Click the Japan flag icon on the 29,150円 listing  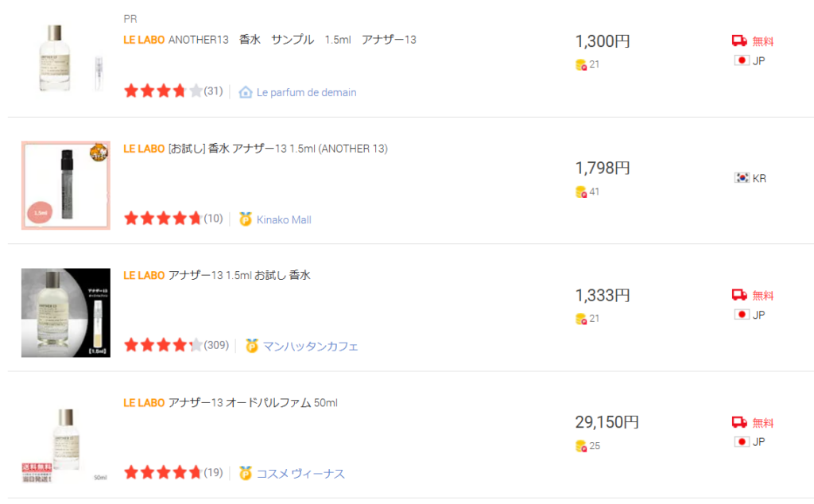tap(742, 442)
